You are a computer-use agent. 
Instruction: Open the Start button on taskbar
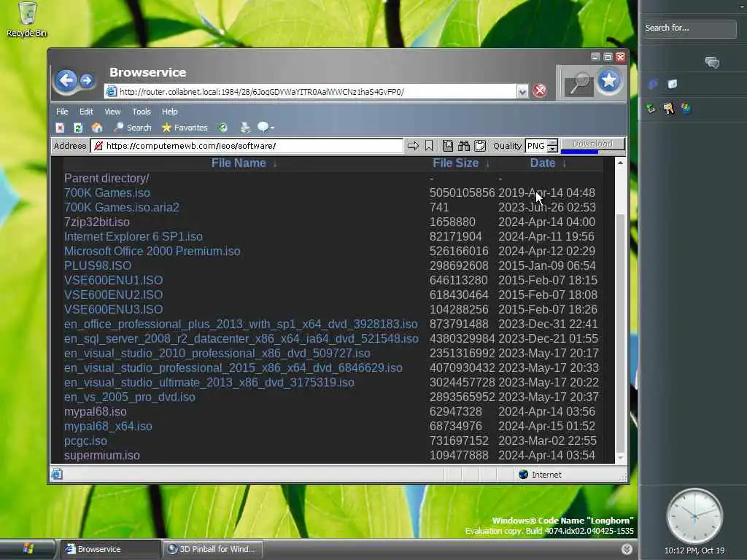(x=28, y=549)
